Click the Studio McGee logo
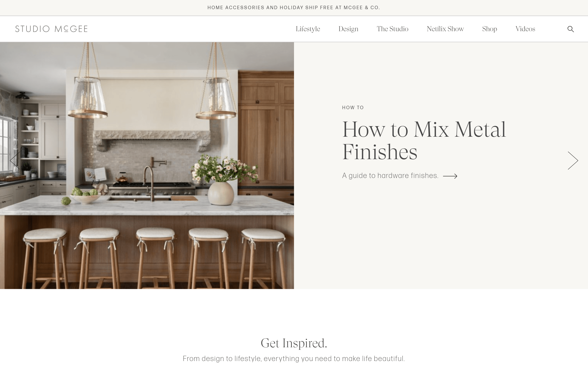The image size is (588, 367). [51, 29]
